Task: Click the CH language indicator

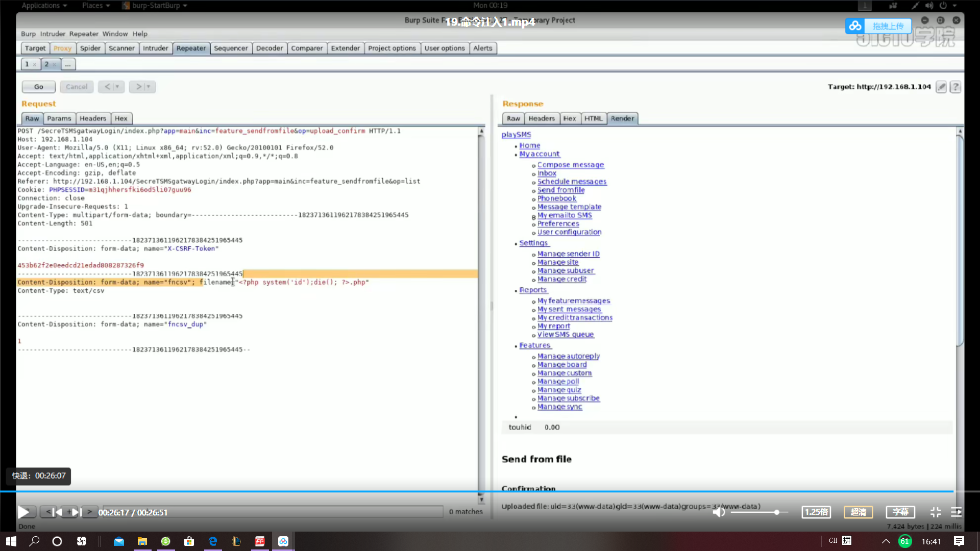Action: 833,540
